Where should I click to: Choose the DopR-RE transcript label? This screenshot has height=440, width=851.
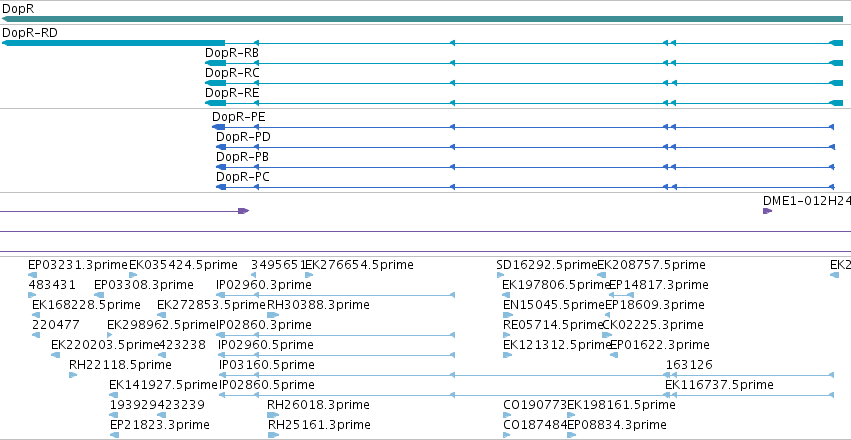(232, 93)
